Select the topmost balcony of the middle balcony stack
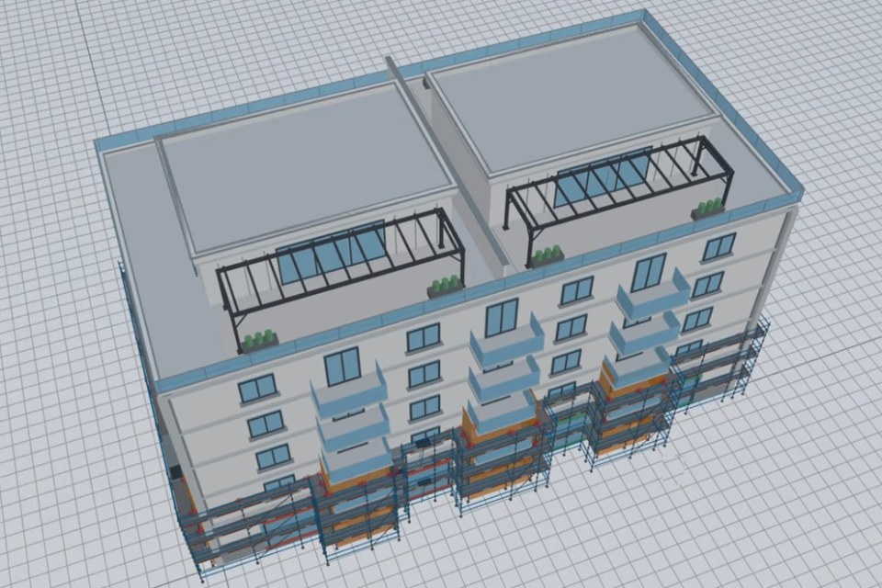The height and width of the screenshot is (588, 882). point(507,340)
